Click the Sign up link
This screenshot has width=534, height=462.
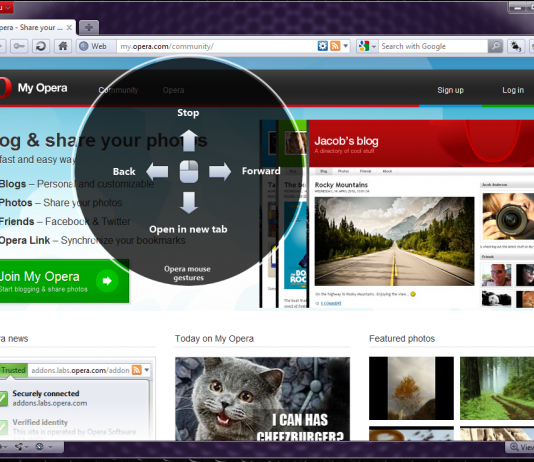click(x=450, y=90)
